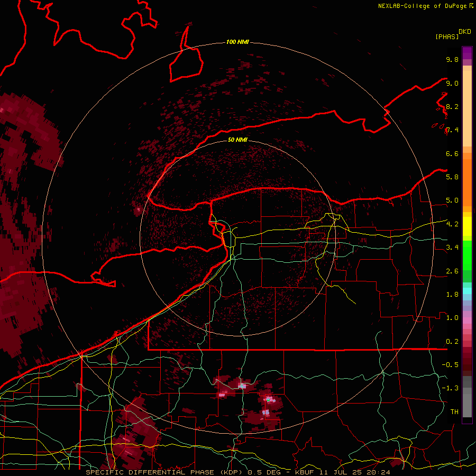Pick the purple top segment of color bar

(467, 53)
